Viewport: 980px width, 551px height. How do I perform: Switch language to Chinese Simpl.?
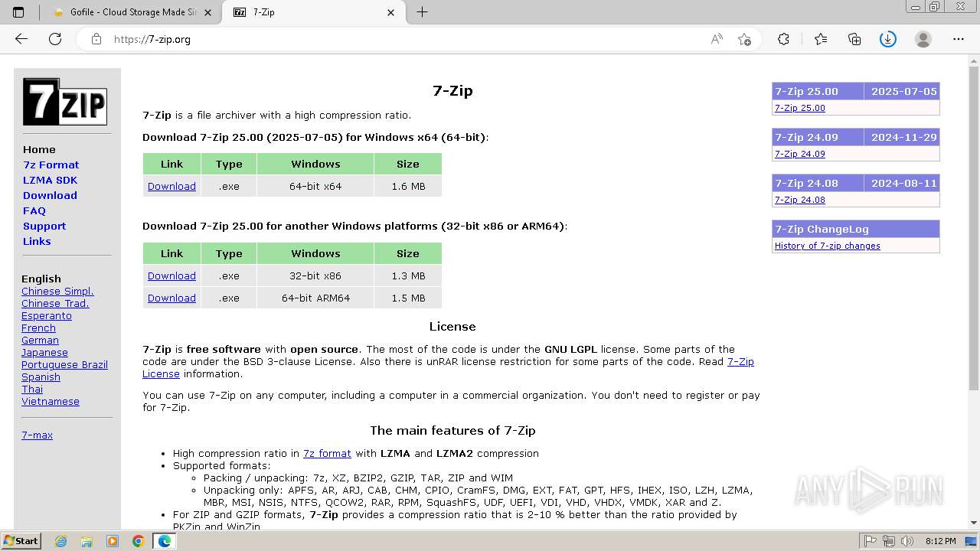pos(57,291)
